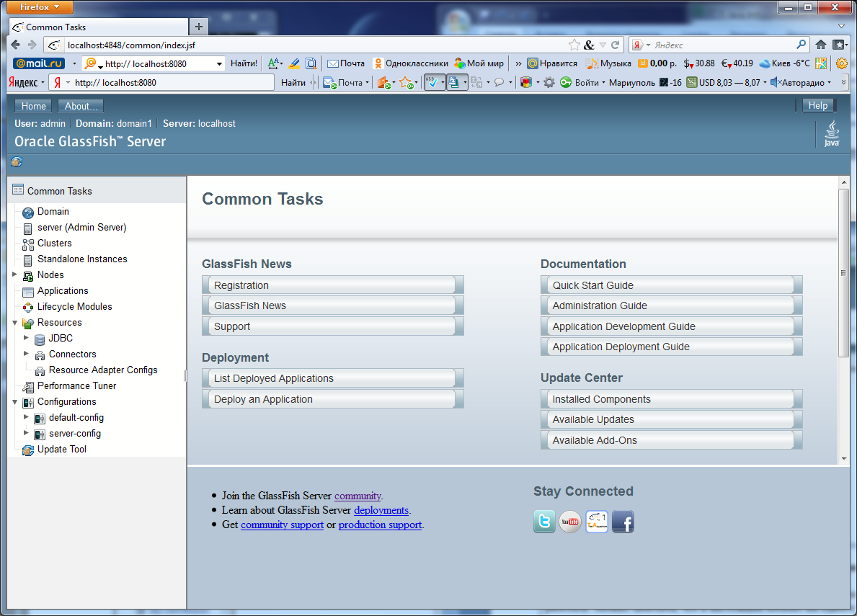Screen dimensions: 857x616
Task: Reload the page with refresh icon
Action: [616, 45]
